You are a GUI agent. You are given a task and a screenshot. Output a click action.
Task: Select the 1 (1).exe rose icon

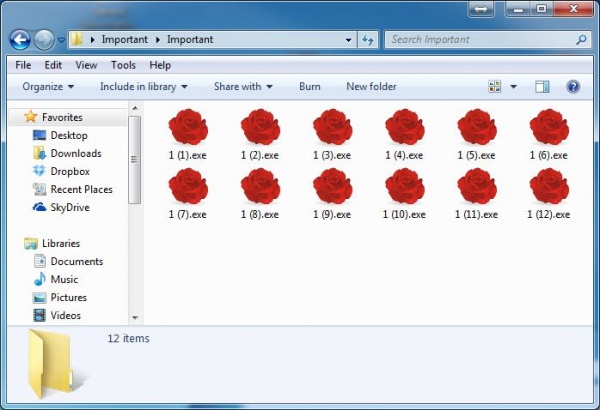click(188, 128)
